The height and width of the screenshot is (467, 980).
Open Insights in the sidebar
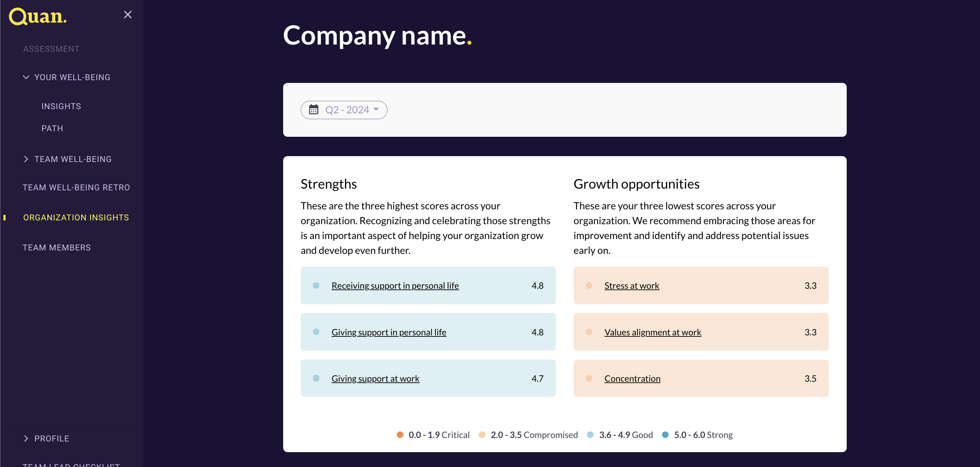61,106
